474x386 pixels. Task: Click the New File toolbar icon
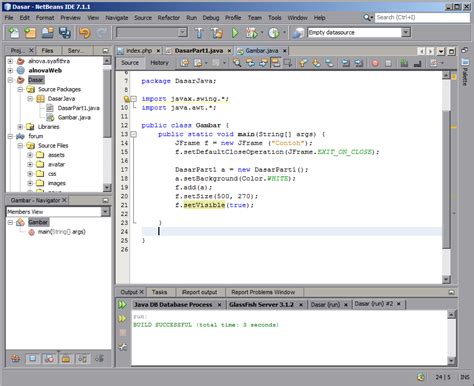tap(14, 32)
